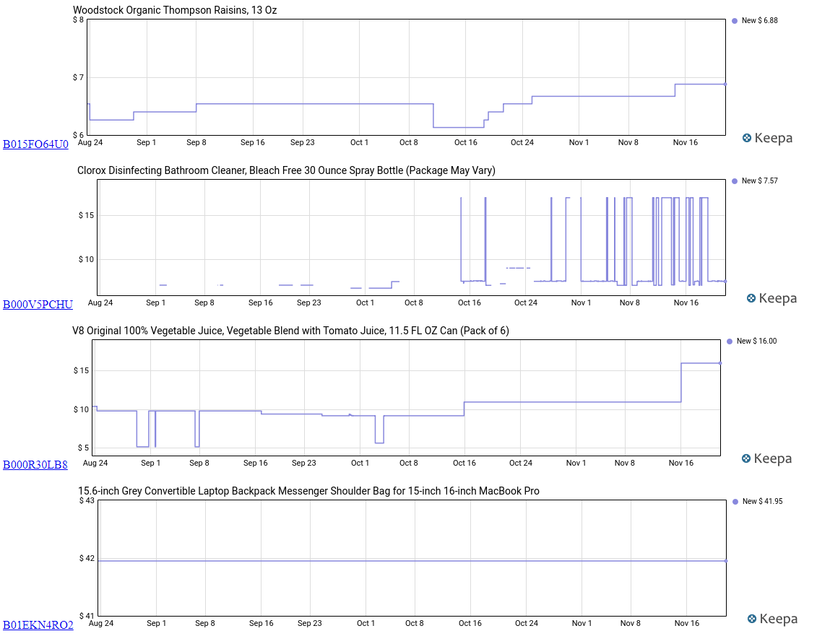Click the Grey Convertible Laptop Backpack title
Image resolution: width=817 pixels, height=644 pixels.
pyautogui.click(x=308, y=492)
